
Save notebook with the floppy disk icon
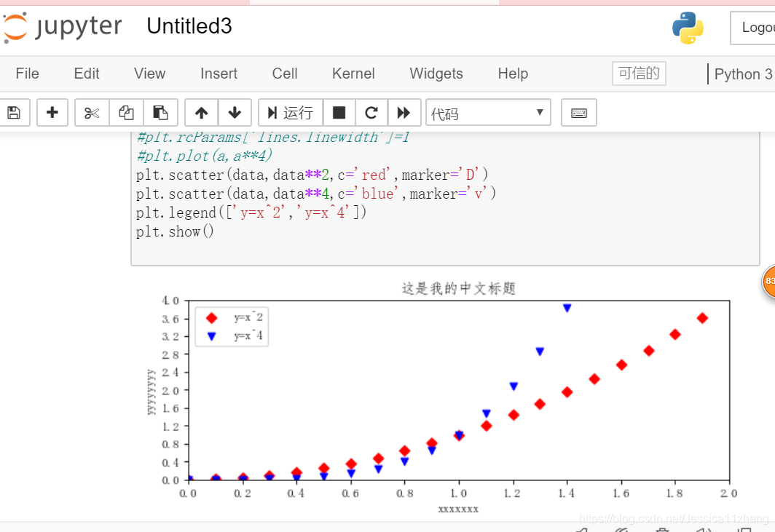click(14, 113)
